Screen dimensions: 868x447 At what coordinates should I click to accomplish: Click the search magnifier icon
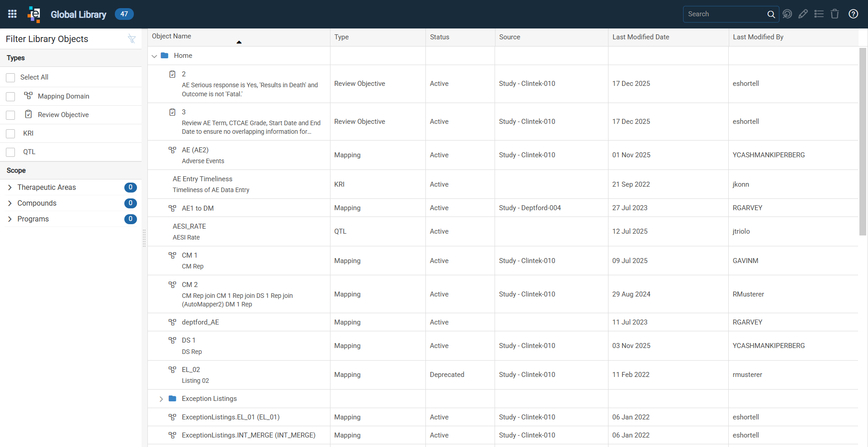click(771, 14)
